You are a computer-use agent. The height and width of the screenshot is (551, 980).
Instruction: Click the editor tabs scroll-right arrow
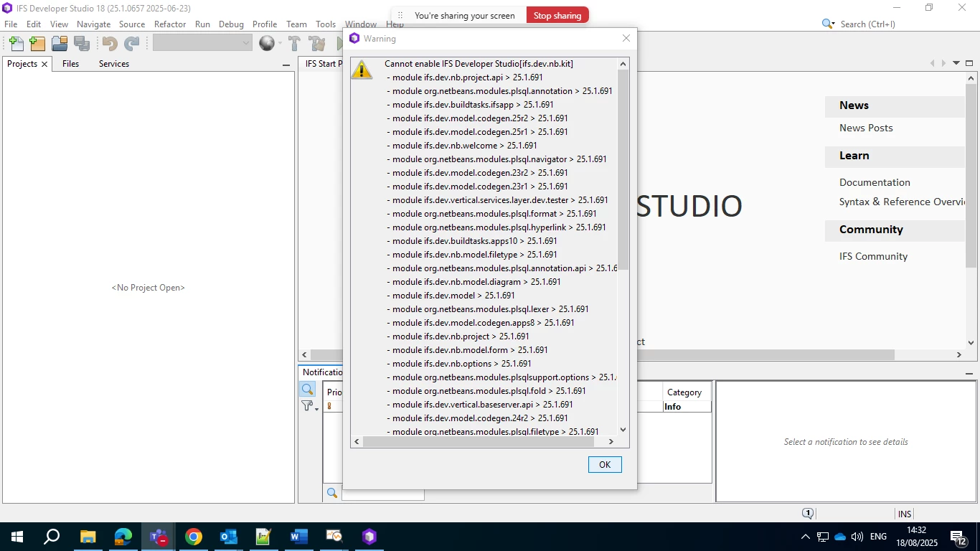tap(944, 63)
